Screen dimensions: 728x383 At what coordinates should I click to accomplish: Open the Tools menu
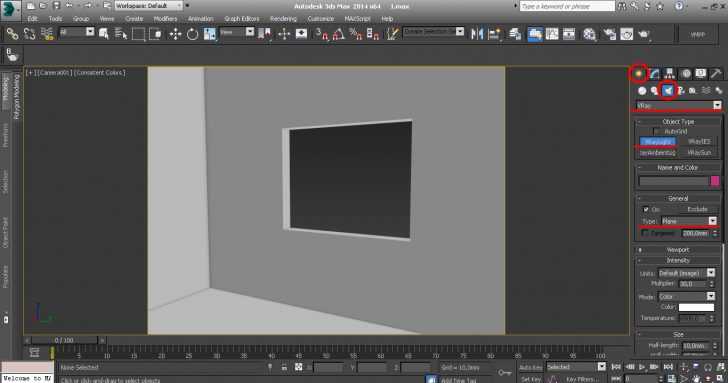pyautogui.click(x=55, y=19)
